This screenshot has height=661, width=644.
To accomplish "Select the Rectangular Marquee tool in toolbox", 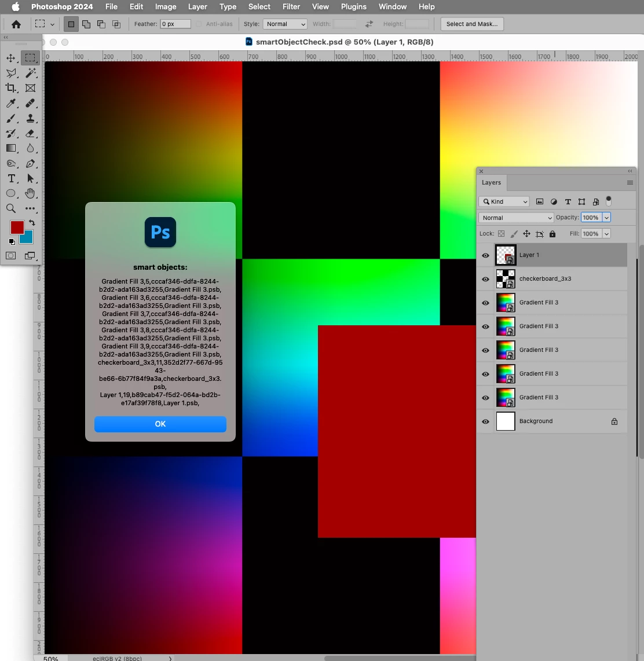I will (x=30, y=58).
